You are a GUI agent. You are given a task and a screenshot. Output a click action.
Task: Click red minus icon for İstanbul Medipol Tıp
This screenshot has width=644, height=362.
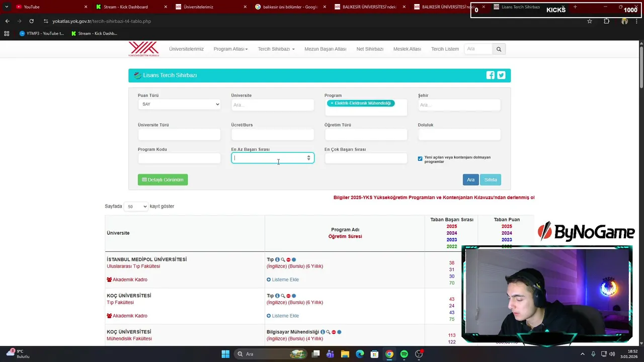pos(288,260)
